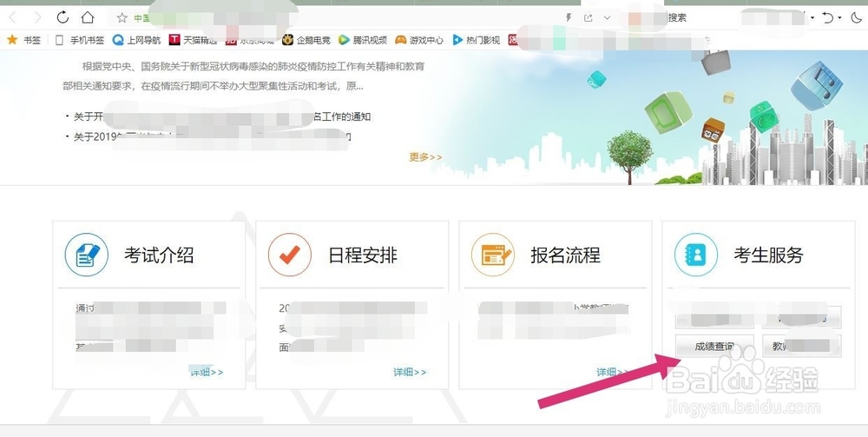The image size is (868, 437).
Task: Click the 更多>> link under the notices
Action: [x=425, y=157]
